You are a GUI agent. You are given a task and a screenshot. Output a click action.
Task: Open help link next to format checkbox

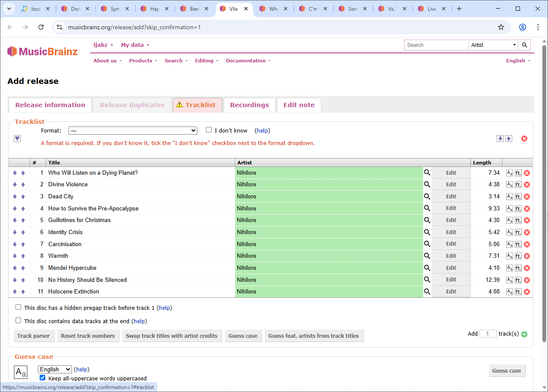(262, 130)
